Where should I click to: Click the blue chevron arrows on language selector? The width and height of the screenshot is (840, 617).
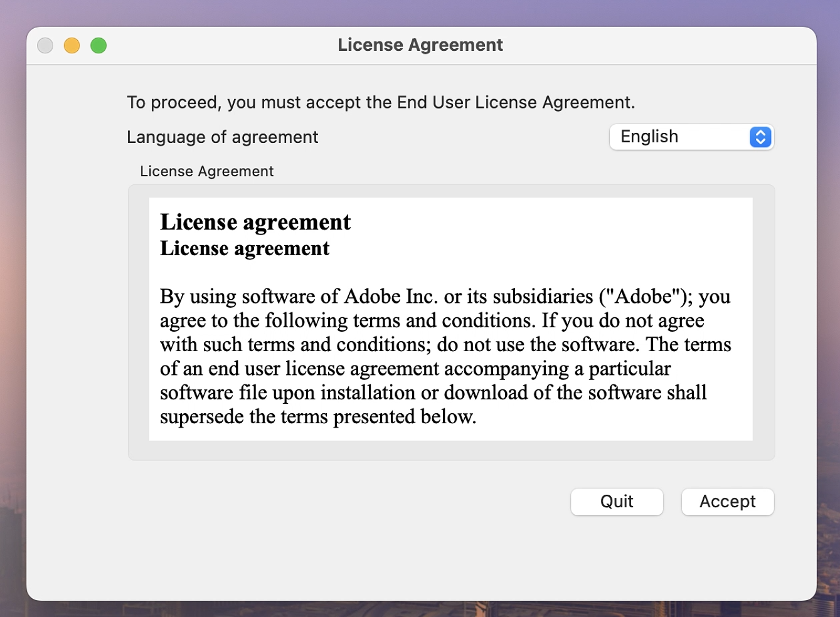point(760,137)
